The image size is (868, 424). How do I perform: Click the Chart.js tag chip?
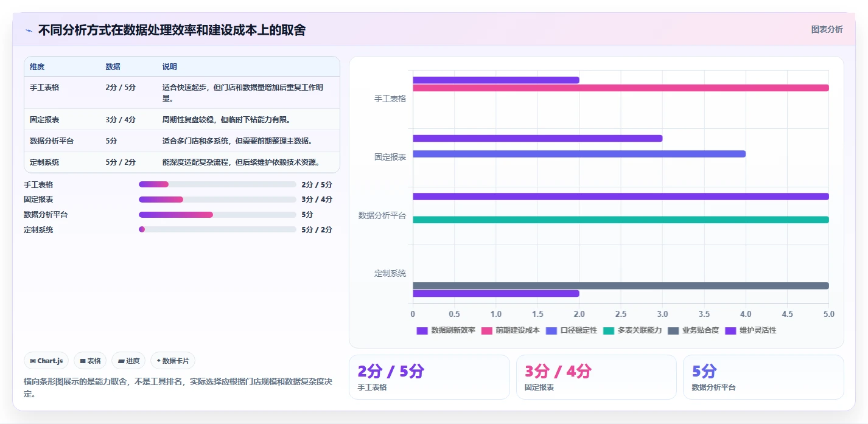point(47,361)
